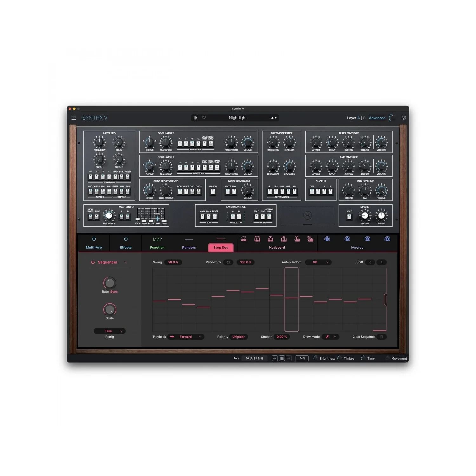Select the previous preset arrow
This screenshot has height=476, width=476.
coord(272,118)
